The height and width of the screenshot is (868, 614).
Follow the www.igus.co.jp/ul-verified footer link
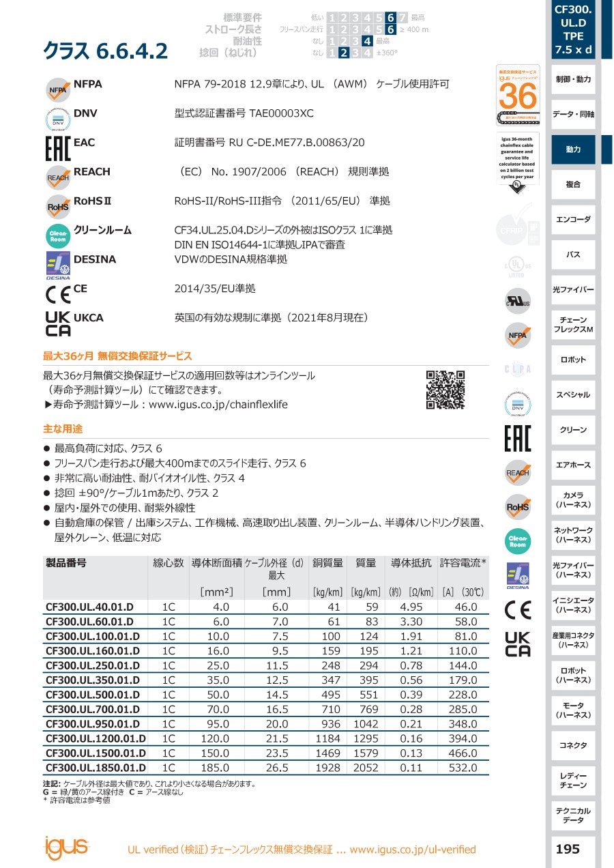click(413, 850)
